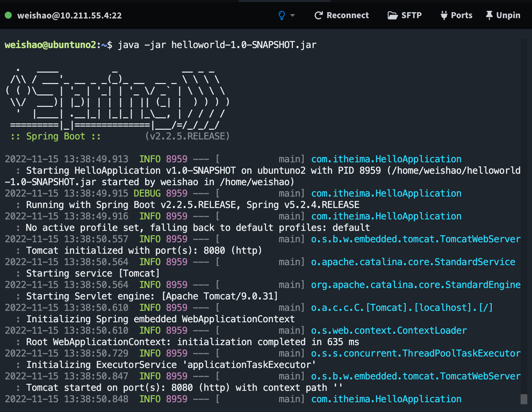Click the green connection status dot

coord(8,15)
